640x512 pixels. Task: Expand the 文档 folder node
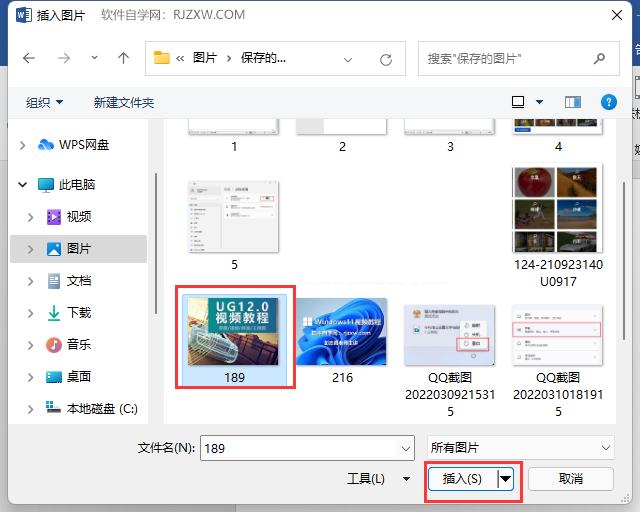[30, 281]
